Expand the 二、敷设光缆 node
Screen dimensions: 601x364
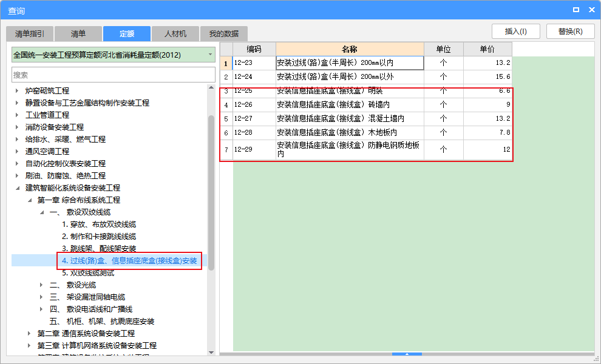point(42,285)
